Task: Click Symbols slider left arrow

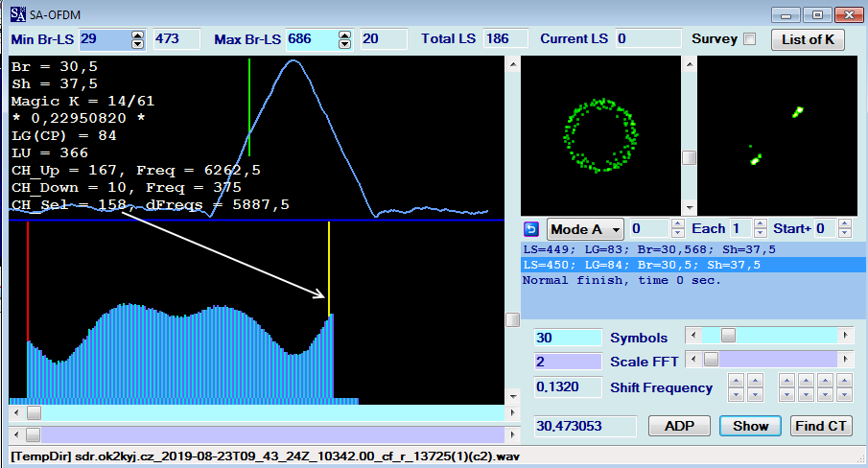Action: tap(693, 336)
